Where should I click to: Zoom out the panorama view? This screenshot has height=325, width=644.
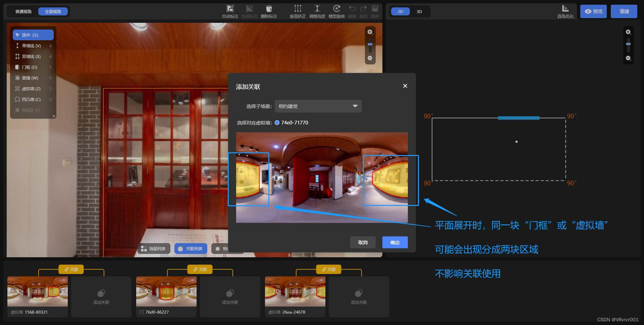pyautogui.click(x=370, y=58)
